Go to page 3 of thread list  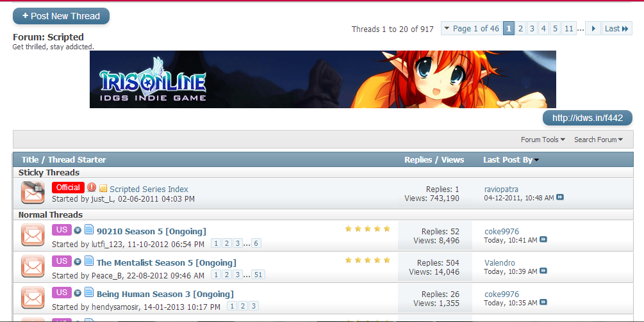[x=532, y=28]
